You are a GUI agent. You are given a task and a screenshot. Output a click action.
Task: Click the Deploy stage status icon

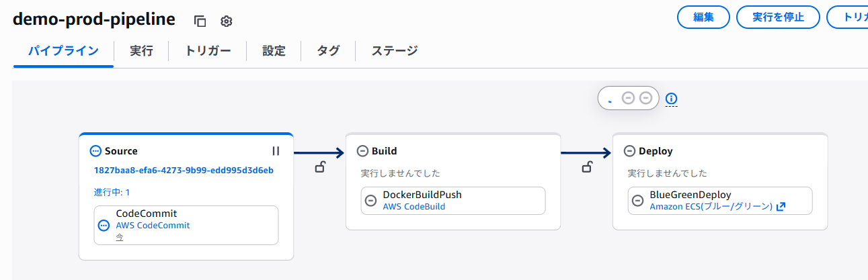(629, 151)
